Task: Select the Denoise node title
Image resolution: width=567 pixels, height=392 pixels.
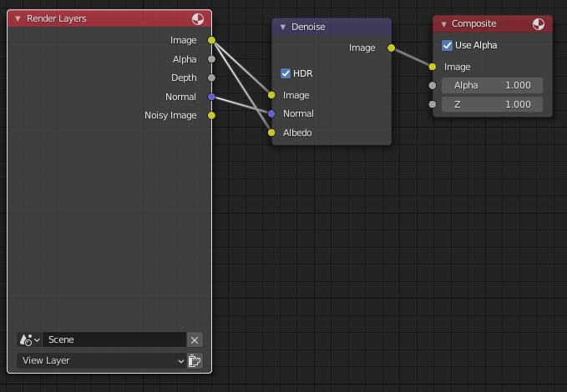Action: point(308,27)
